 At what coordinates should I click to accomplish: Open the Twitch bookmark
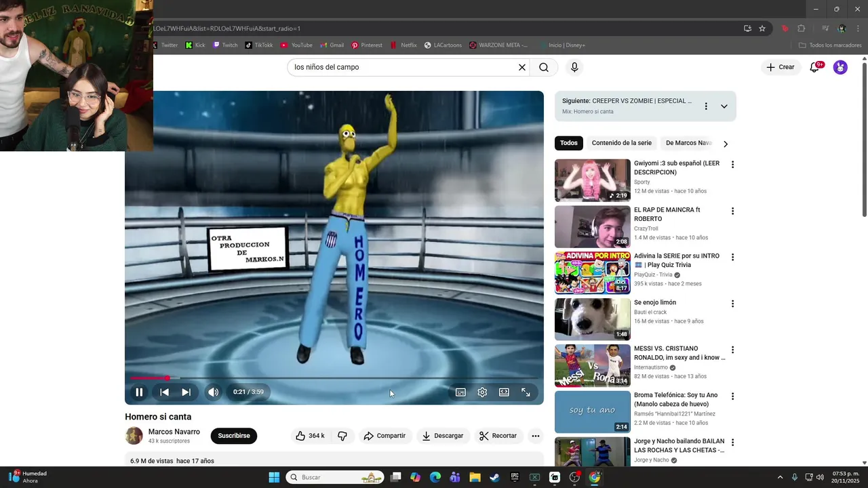point(225,45)
